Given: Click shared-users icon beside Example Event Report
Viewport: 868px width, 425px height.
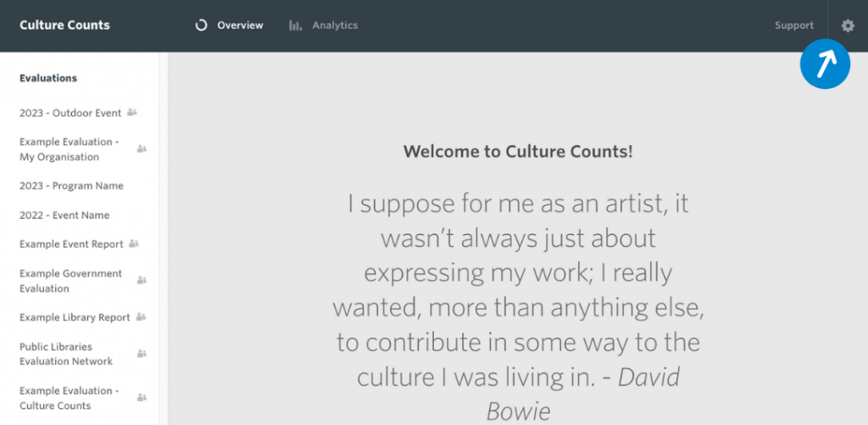Looking at the screenshot, I should (x=133, y=243).
